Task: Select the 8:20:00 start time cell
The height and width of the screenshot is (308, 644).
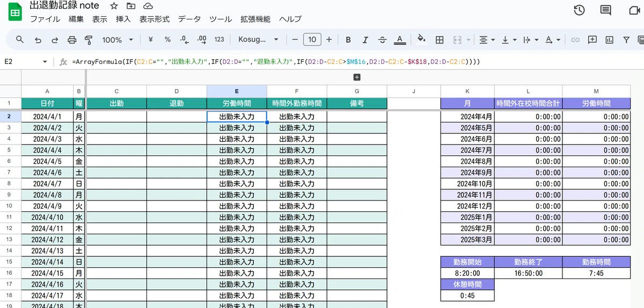Action: pos(467,273)
